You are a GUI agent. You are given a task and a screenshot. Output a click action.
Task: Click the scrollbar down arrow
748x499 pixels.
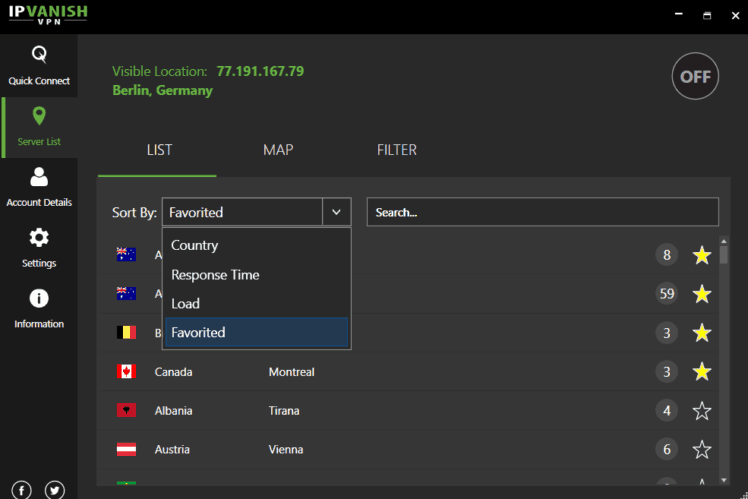click(724, 480)
